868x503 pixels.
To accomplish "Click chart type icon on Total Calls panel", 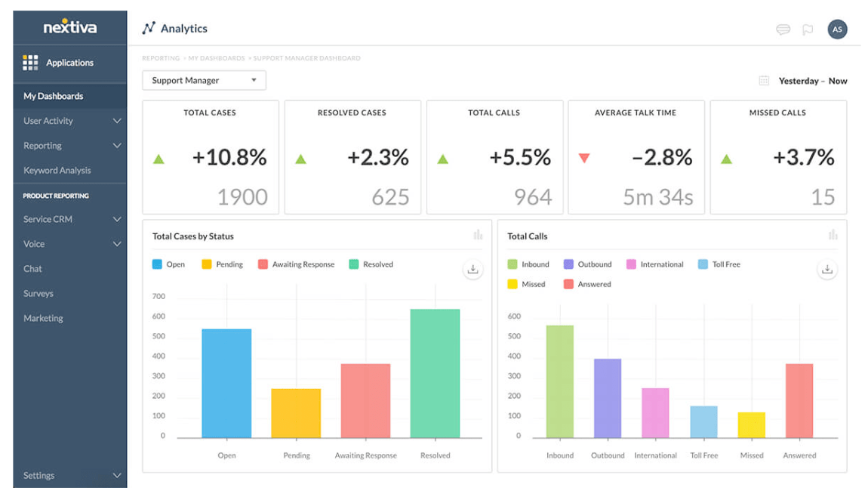I will (833, 236).
